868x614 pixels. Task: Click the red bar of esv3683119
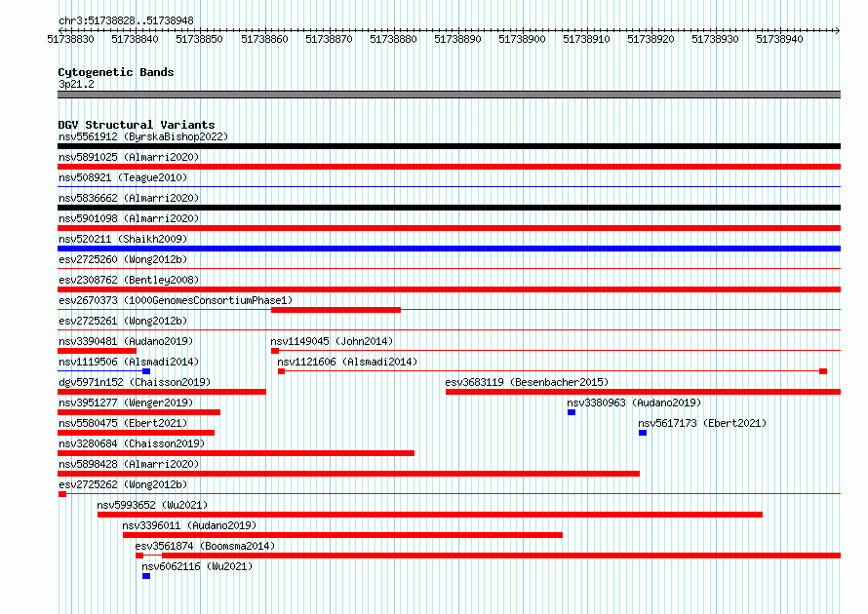pos(644,392)
